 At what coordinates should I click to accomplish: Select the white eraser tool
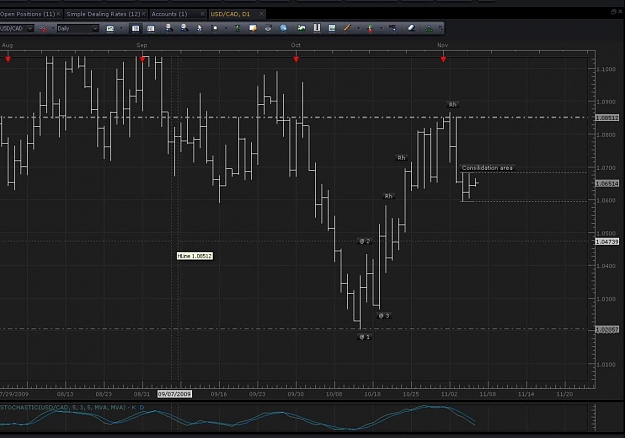[412, 28]
